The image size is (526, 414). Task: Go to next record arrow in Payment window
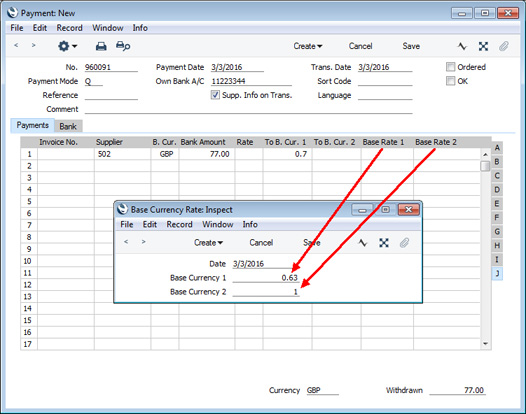(x=33, y=45)
